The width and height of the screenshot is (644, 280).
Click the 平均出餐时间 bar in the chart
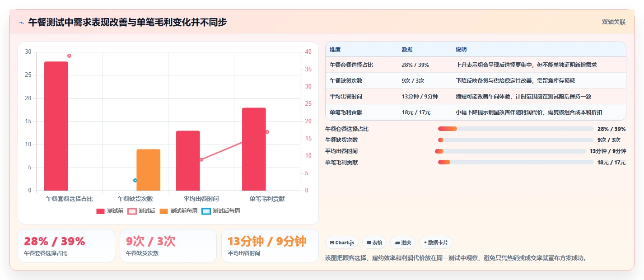pos(188,161)
